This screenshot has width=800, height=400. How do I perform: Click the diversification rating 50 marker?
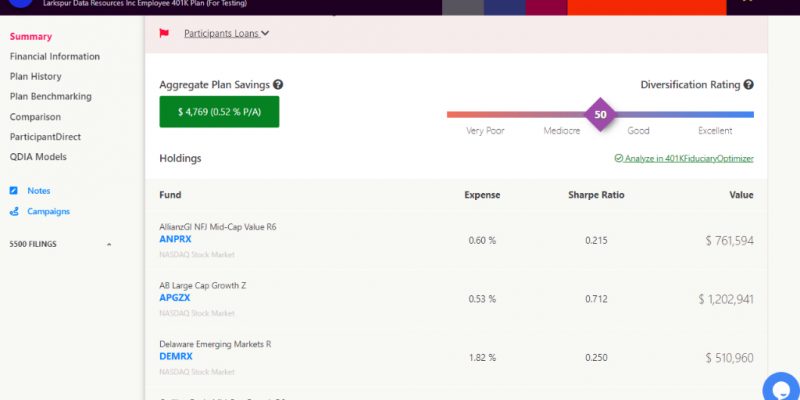(x=600, y=115)
